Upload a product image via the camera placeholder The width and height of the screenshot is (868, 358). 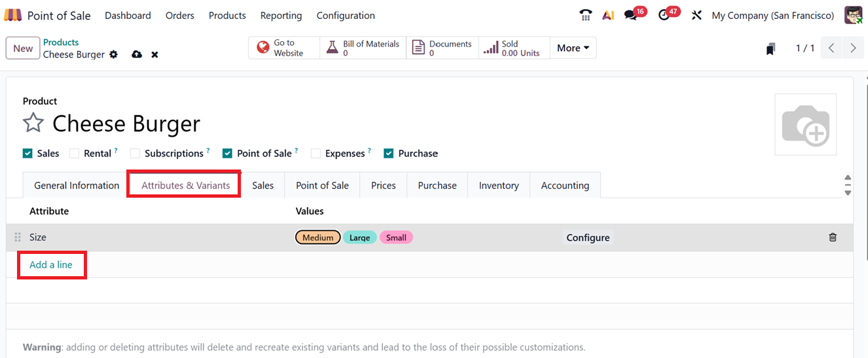coord(805,124)
